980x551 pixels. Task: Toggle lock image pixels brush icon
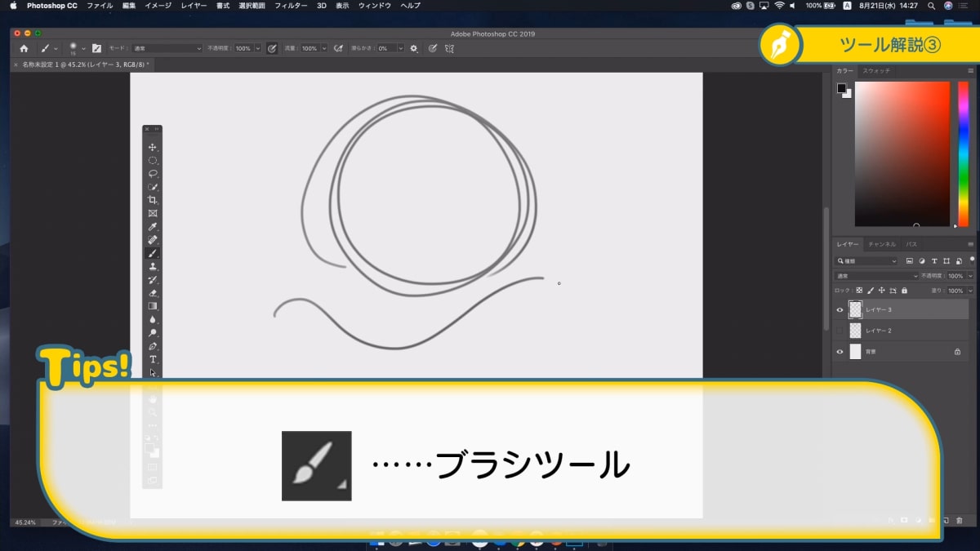(871, 290)
